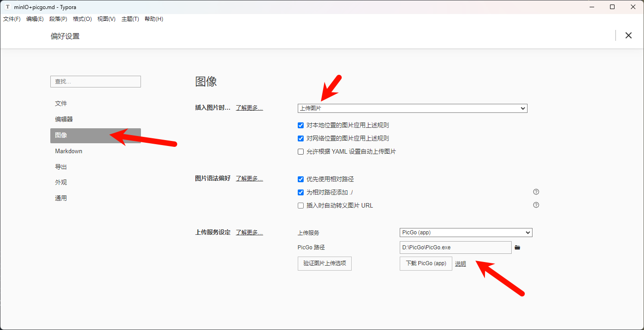
Task: Click help icon beside 为相对路径添加 ./
Action: [x=536, y=192]
